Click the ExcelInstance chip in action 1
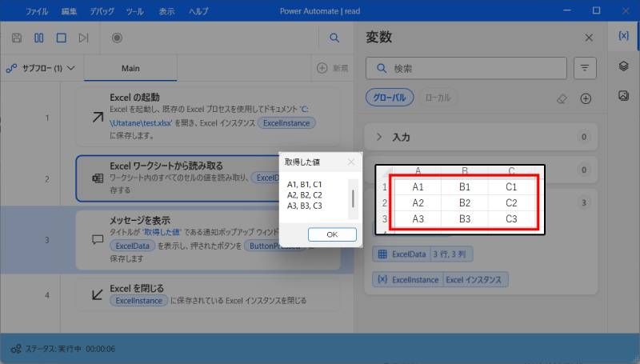The image size is (640, 364). (286, 123)
